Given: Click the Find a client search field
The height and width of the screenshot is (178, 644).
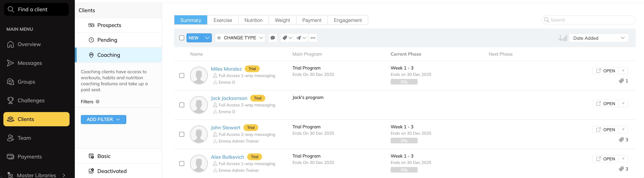Looking at the screenshot, I should 36,10.
